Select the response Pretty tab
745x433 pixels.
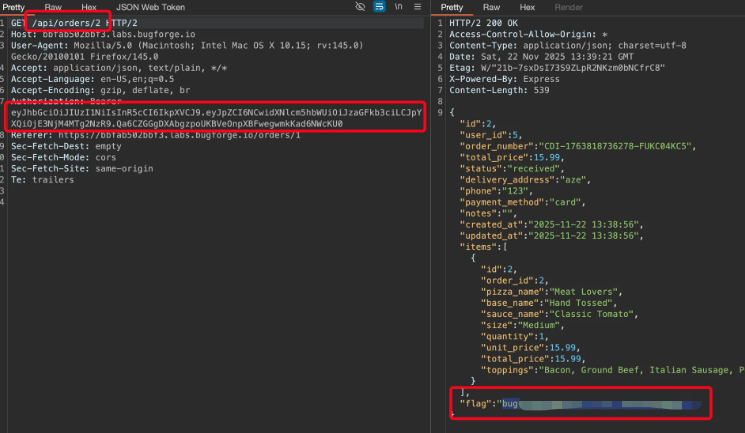point(450,7)
